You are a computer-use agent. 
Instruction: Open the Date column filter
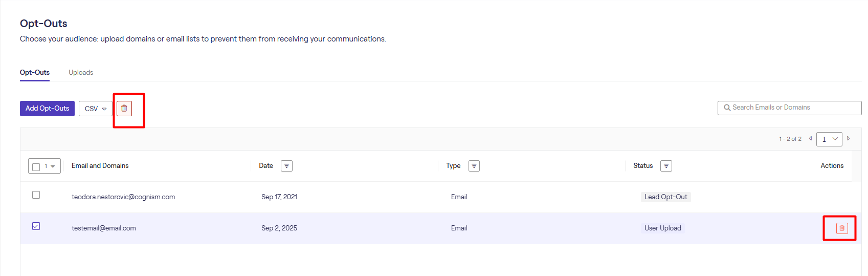[286, 166]
